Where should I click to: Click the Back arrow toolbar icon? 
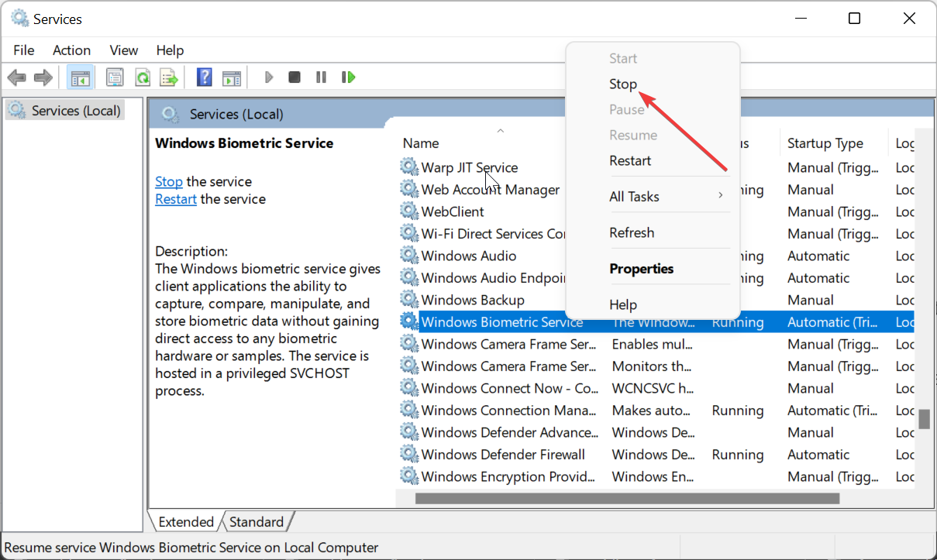[17, 77]
